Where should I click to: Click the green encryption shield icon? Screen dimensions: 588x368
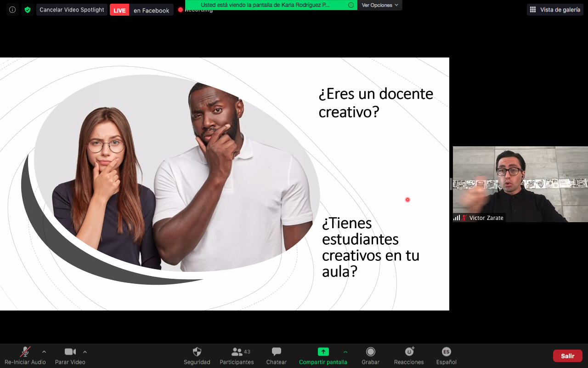tap(28, 10)
